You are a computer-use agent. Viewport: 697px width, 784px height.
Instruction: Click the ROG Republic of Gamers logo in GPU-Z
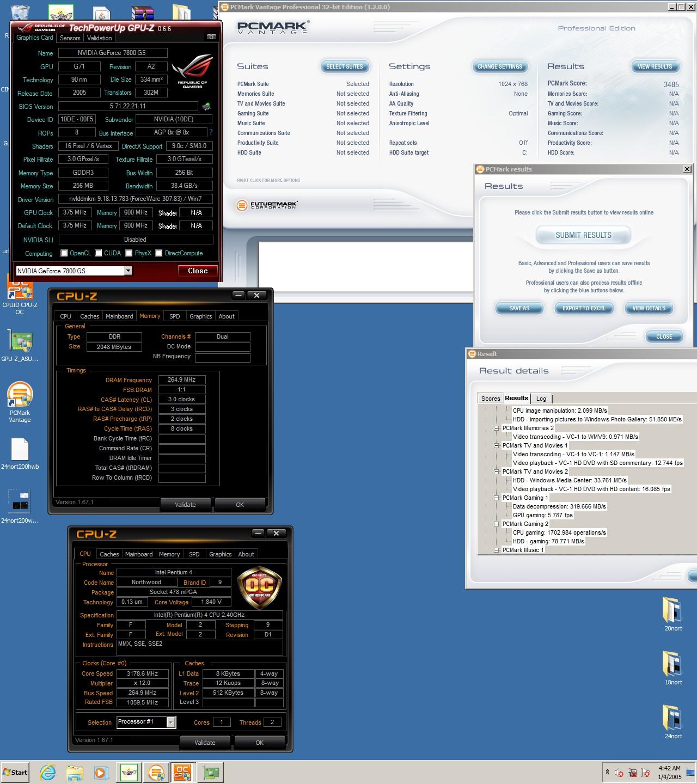(192, 71)
